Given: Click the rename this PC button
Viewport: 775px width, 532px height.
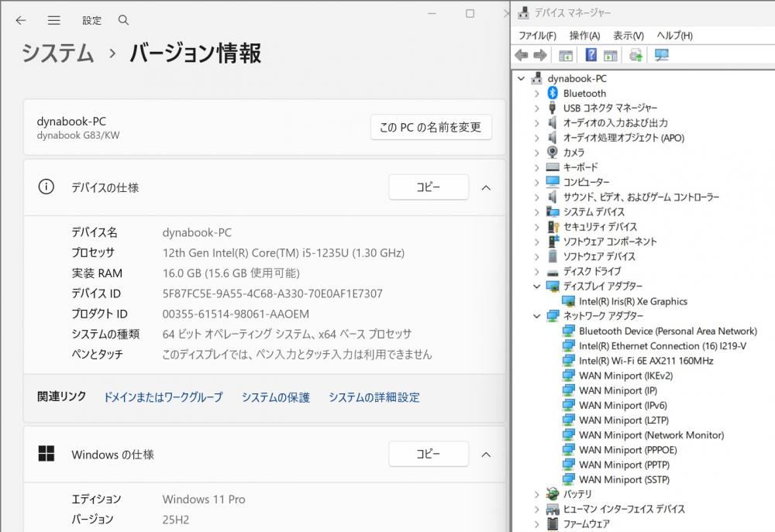Looking at the screenshot, I should pyautogui.click(x=431, y=127).
